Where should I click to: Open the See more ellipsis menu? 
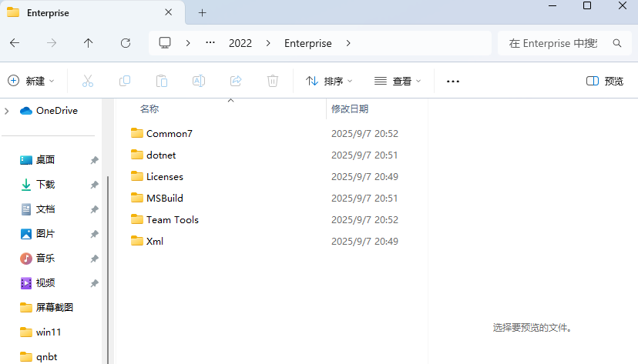coord(453,82)
